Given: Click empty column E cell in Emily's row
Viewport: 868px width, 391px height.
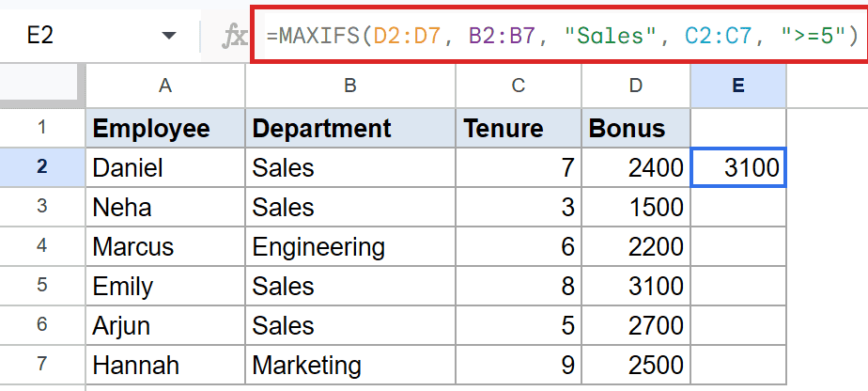Looking at the screenshot, I should [738, 285].
